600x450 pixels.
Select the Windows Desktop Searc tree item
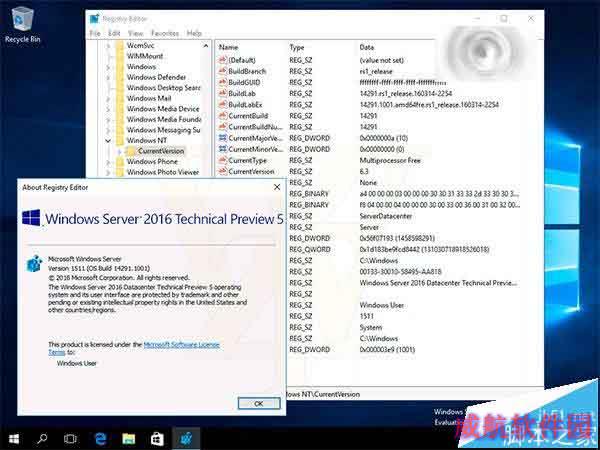[163, 88]
